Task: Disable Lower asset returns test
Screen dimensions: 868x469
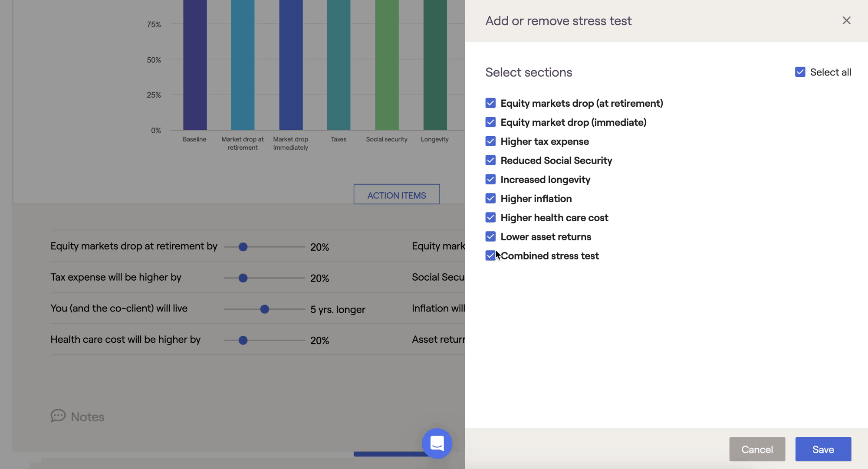Action: pos(490,237)
